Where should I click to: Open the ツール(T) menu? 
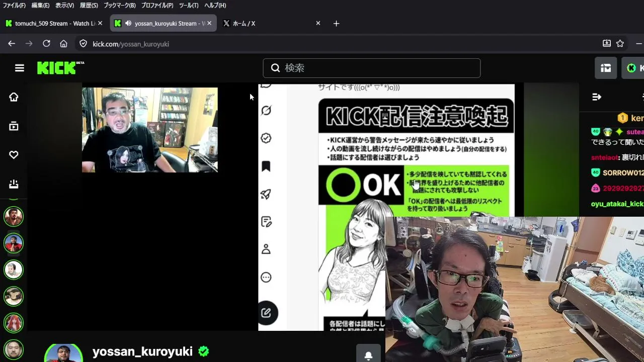click(x=189, y=5)
